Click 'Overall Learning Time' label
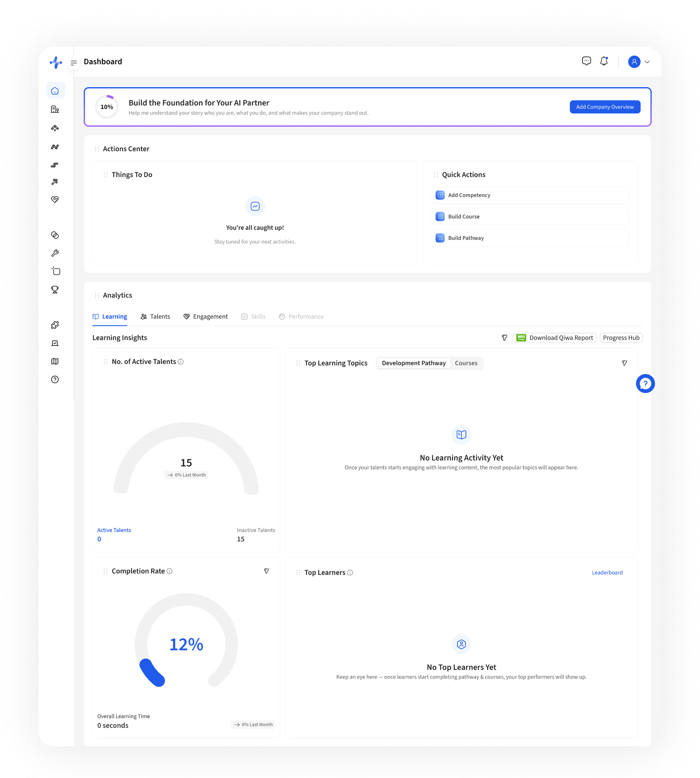The width and height of the screenshot is (700, 778). click(124, 716)
